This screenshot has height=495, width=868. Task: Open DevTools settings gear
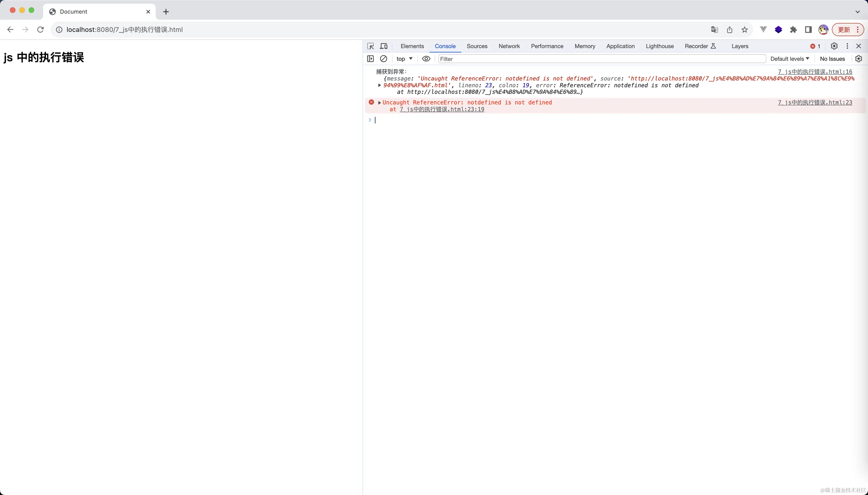pos(834,46)
